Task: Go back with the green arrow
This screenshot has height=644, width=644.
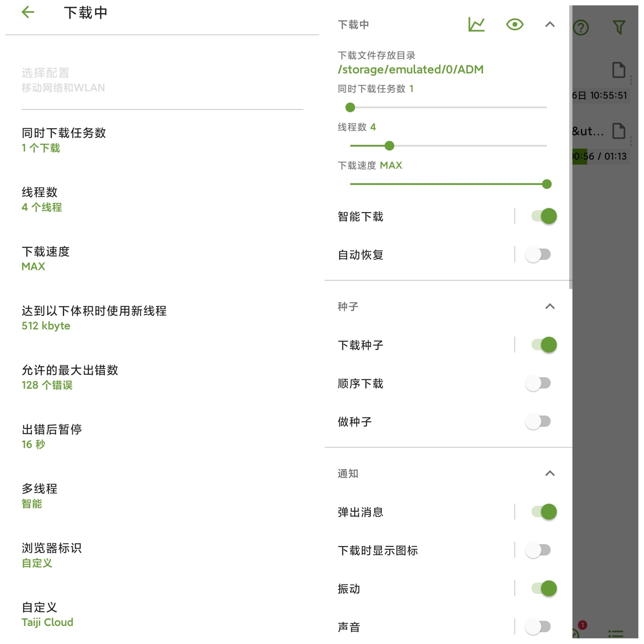Action: 28,12
